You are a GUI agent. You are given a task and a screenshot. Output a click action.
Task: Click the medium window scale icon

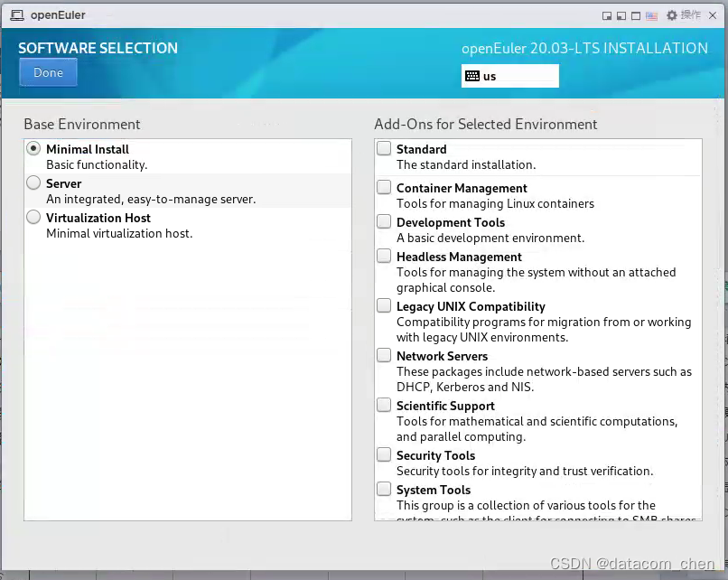(621, 15)
